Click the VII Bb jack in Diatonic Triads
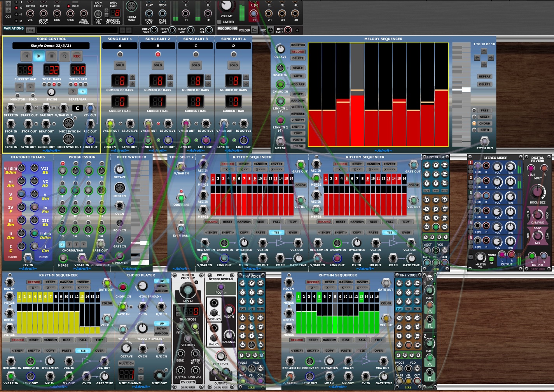 click(x=34, y=168)
